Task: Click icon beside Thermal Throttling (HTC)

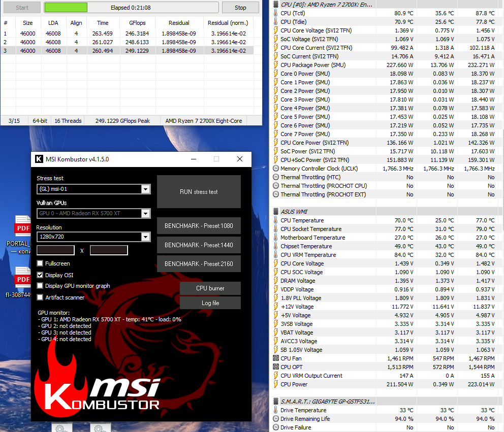Action: click(x=276, y=177)
